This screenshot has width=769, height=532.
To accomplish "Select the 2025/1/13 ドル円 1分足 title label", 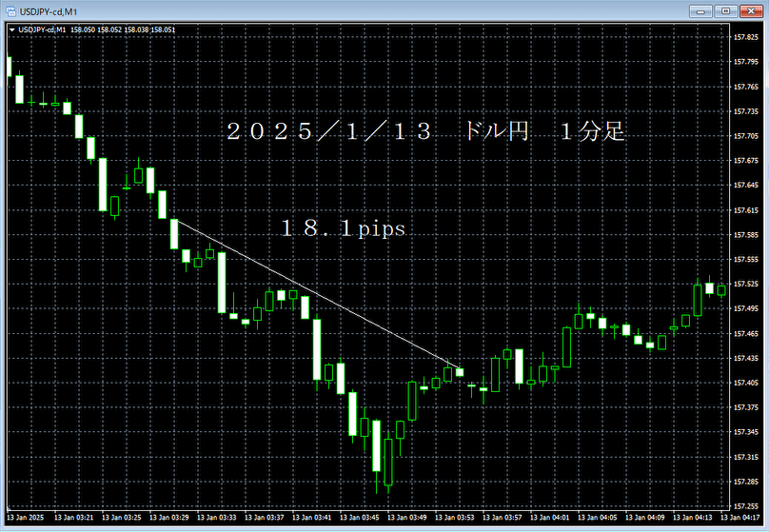I will click(x=425, y=131).
